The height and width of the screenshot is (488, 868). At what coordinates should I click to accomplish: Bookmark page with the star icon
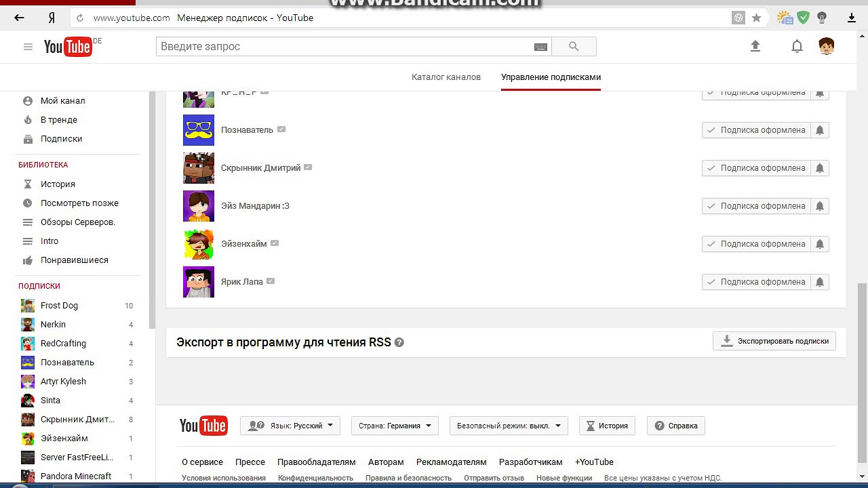click(756, 18)
